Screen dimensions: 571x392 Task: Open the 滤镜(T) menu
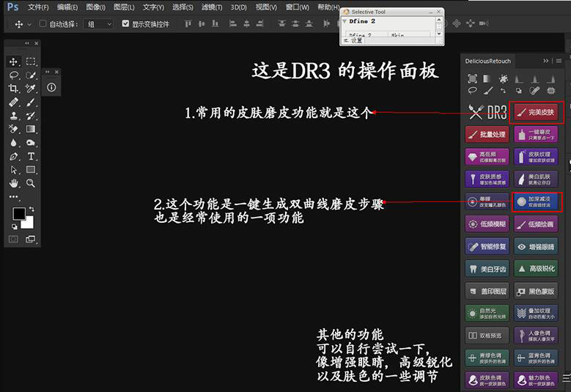[212, 7]
